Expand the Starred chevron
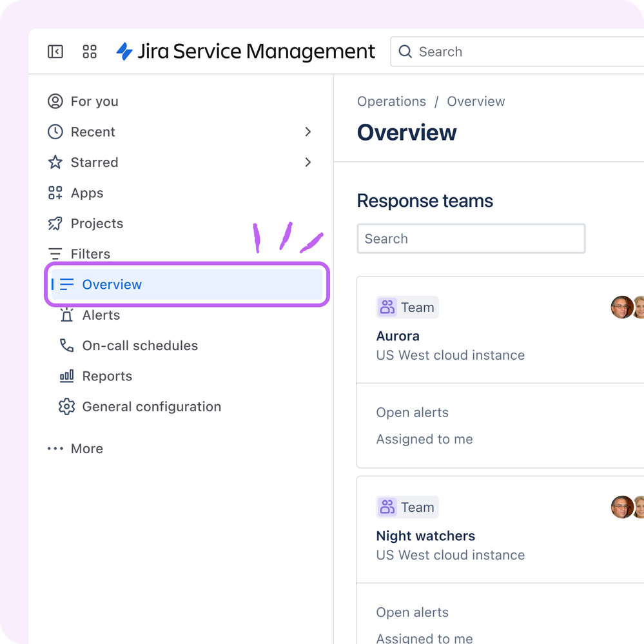Image resolution: width=644 pixels, height=644 pixels. 308,162
